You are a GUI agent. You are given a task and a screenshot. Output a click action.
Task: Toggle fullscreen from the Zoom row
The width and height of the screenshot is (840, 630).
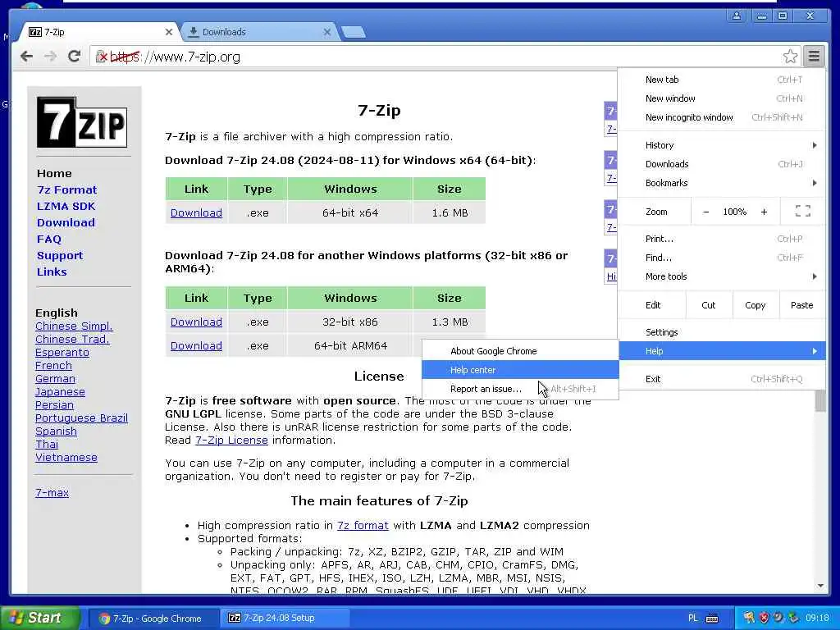pos(802,212)
